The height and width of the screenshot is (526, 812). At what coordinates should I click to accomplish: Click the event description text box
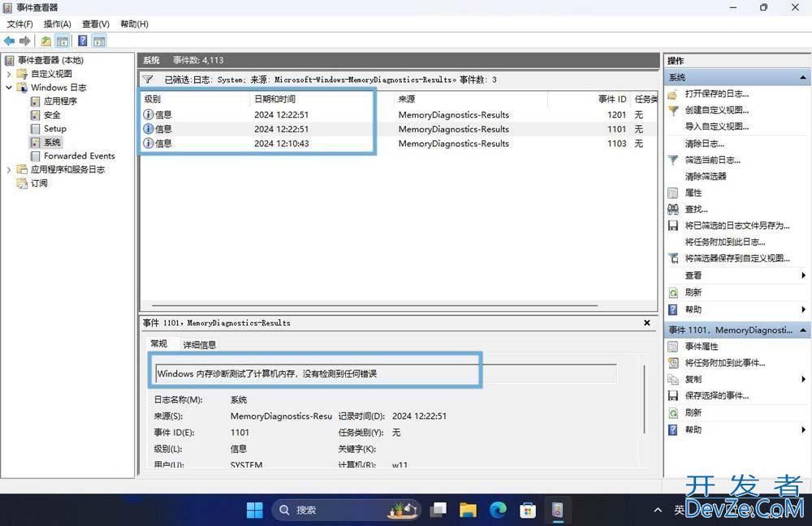[387, 373]
